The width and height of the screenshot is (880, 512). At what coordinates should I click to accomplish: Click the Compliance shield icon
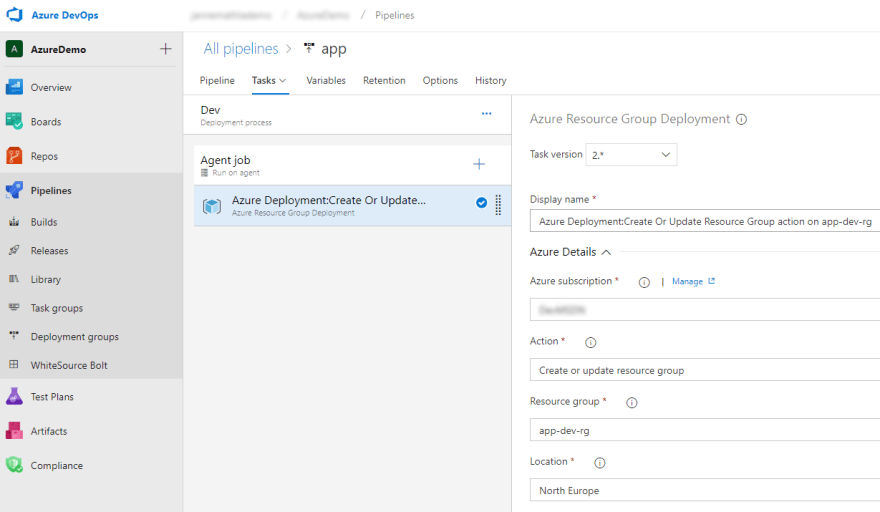coord(14,465)
